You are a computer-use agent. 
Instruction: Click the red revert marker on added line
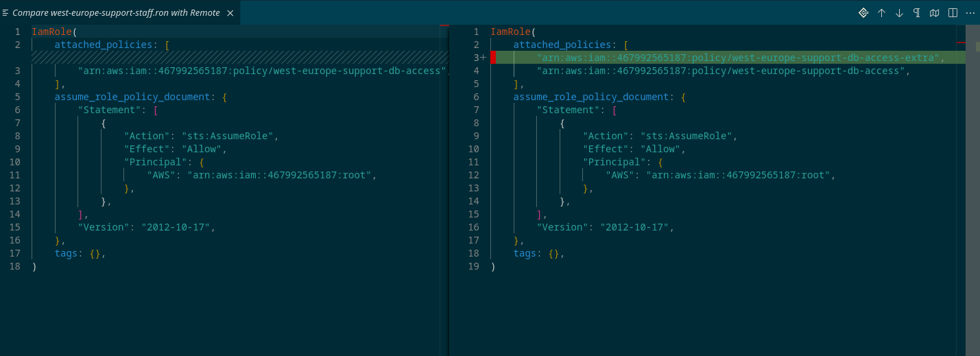point(493,58)
